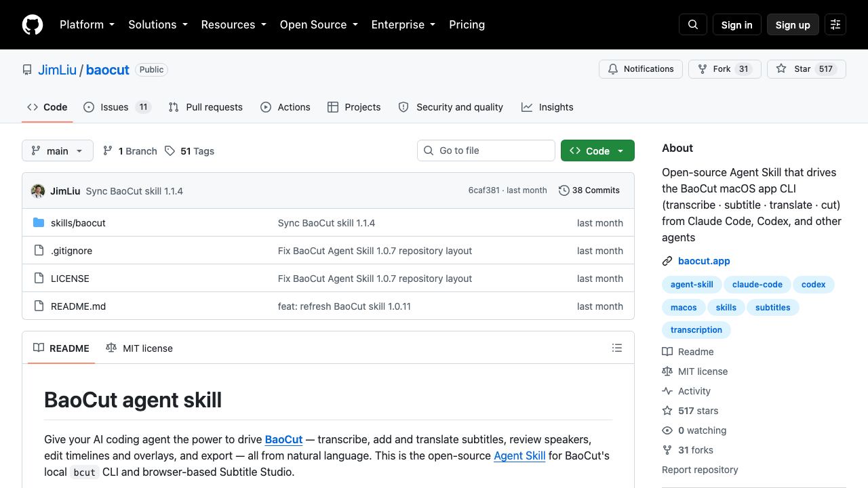Click the .gitignore file icon

coord(39,251)
